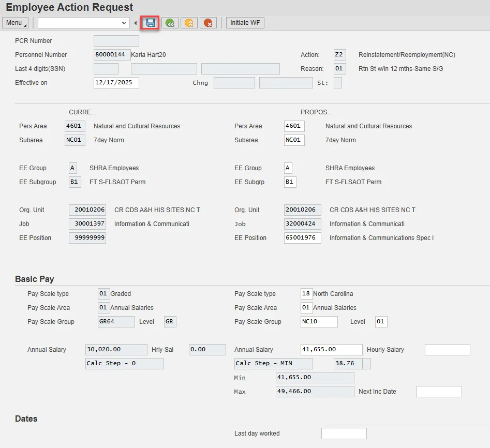Click the yellow Exit up-arrow icon

[189, 23]
